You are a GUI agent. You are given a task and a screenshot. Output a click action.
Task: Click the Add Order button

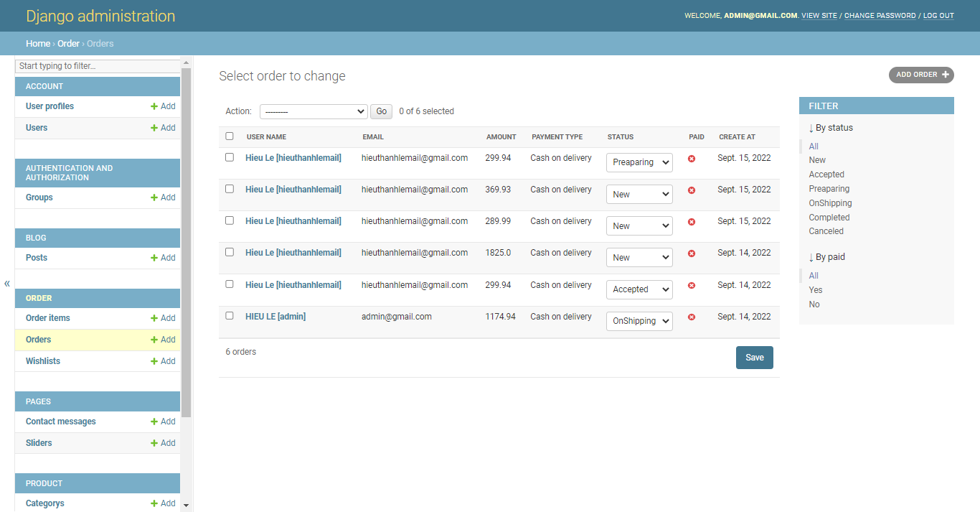click(x=921, y=75)
